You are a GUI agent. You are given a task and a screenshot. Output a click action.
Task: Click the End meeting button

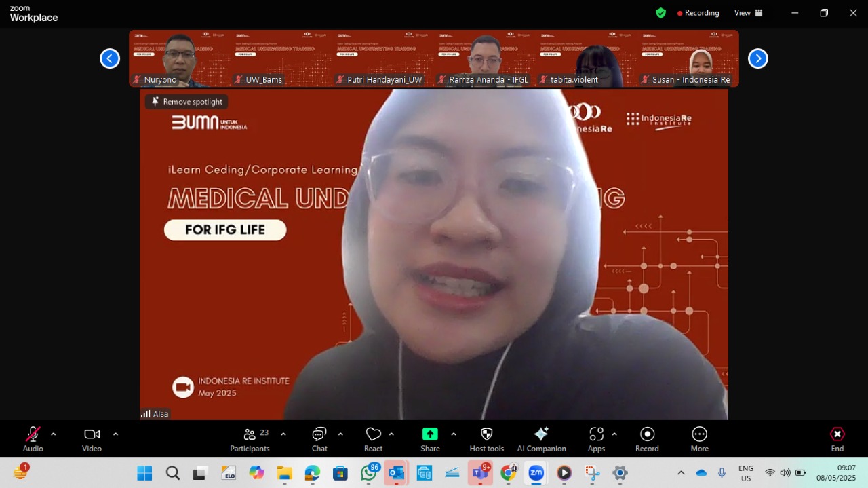pyautogui.click(x=837, y=439)
